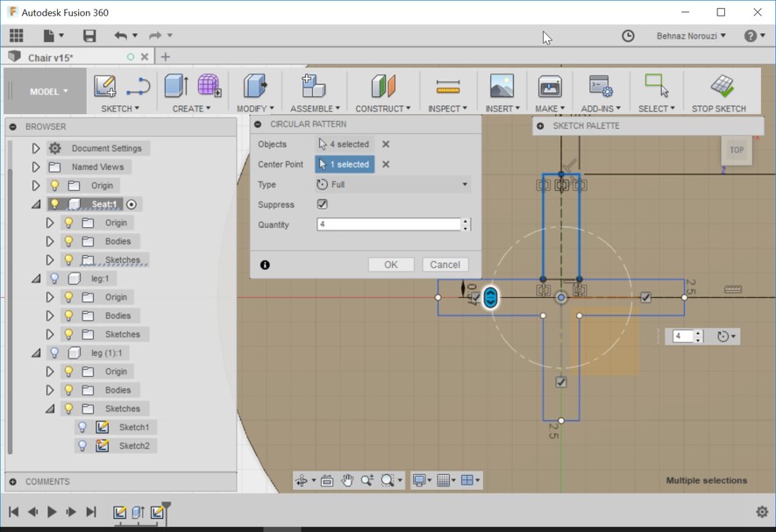Click the Select tool icon
Viewport: 776px width, 532px height.
click(x=656, y=85)
